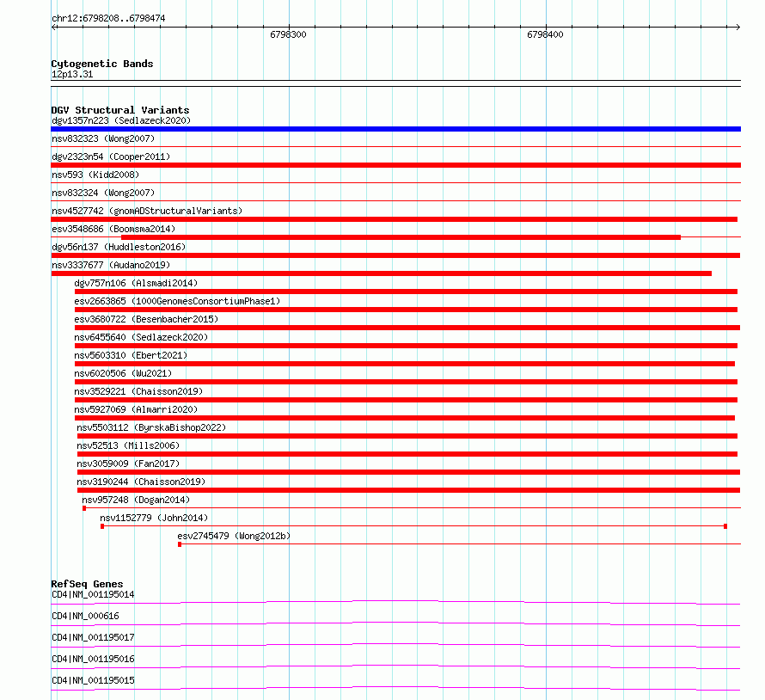Open nsv6455640 (Sedlazeck2020) variant
Image resolution: width=765 pixels, height=700 pixels.
pos(141,337)
